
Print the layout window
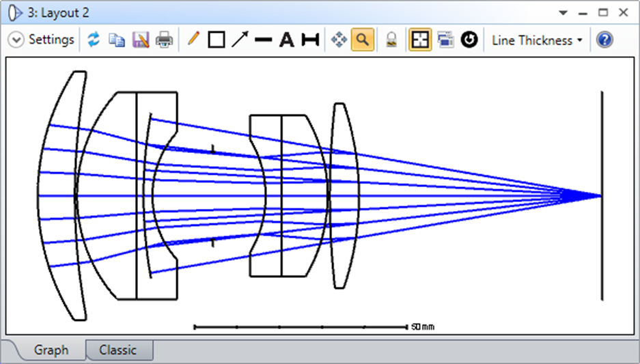click(164, 40)
